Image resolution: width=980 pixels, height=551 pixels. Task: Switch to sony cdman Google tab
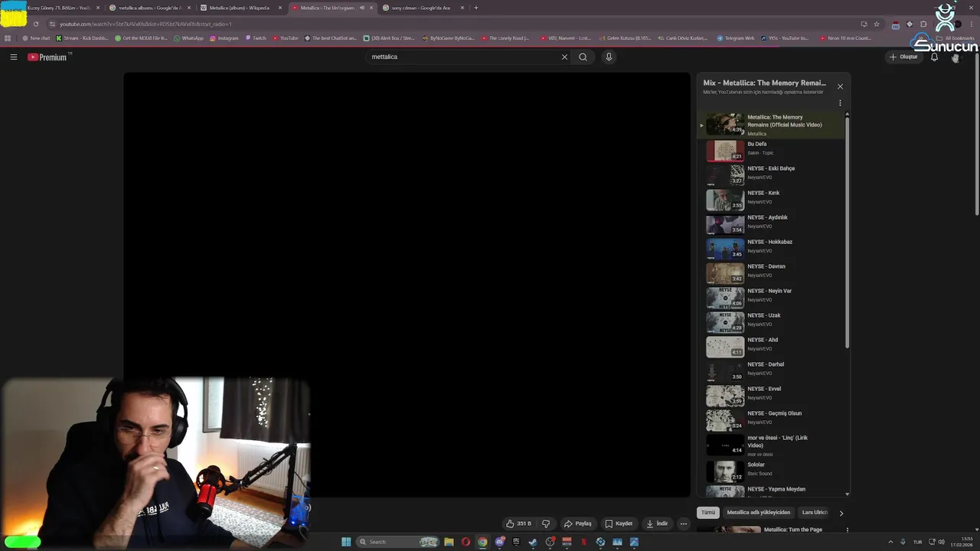423,8
